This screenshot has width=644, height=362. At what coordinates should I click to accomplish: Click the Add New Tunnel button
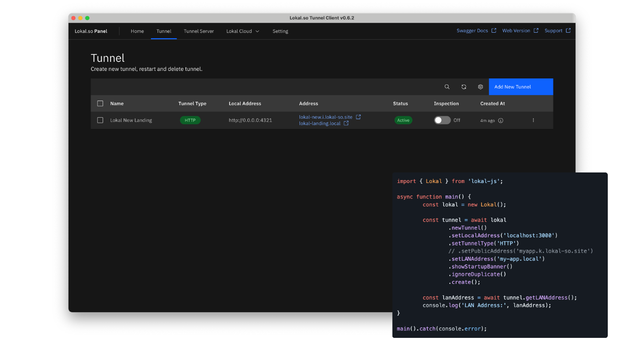click(521, 87)
